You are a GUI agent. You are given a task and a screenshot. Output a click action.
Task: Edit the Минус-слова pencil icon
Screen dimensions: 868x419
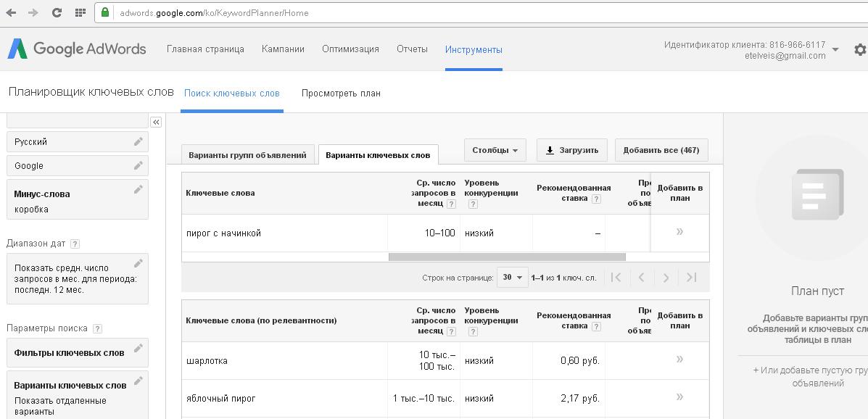(139, 190)
